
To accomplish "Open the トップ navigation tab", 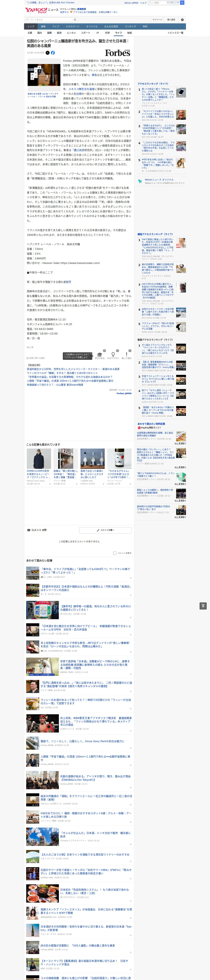I will pyautogui.click(x=31, y=27).
